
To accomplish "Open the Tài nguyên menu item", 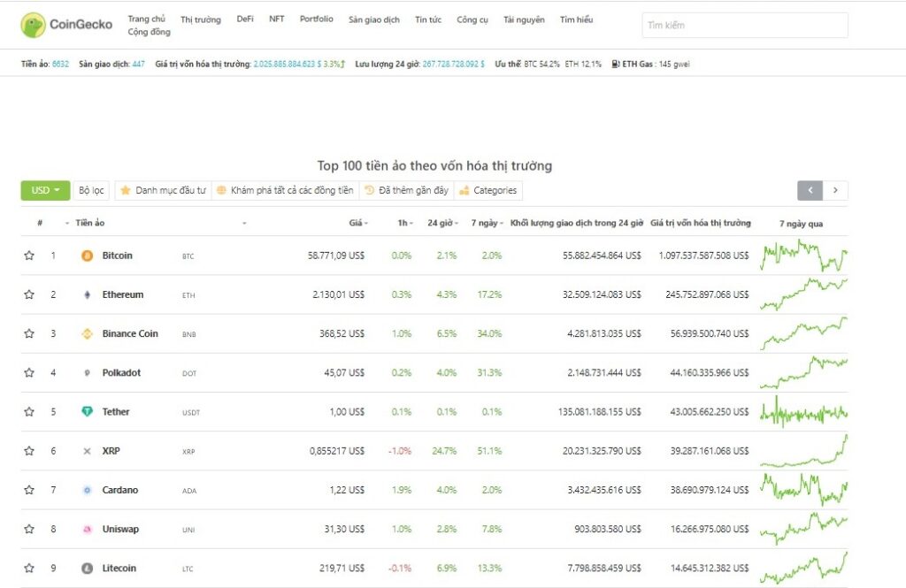I will 524,19.
